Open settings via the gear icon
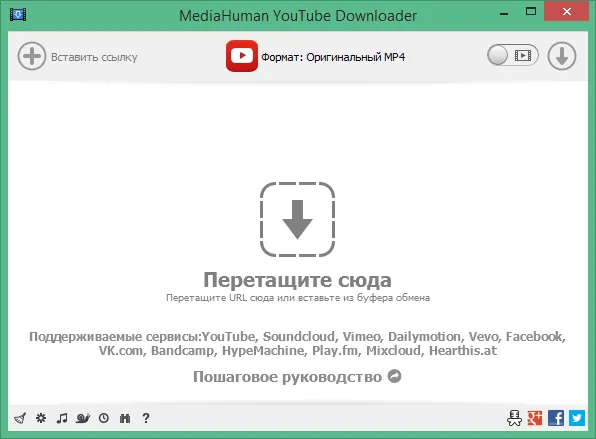This screenshot has width=596, height=439. tap(41, 418)
